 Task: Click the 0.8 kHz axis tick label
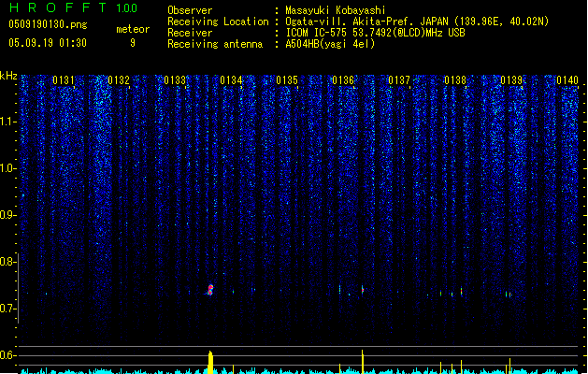click(x=7, y=262)
